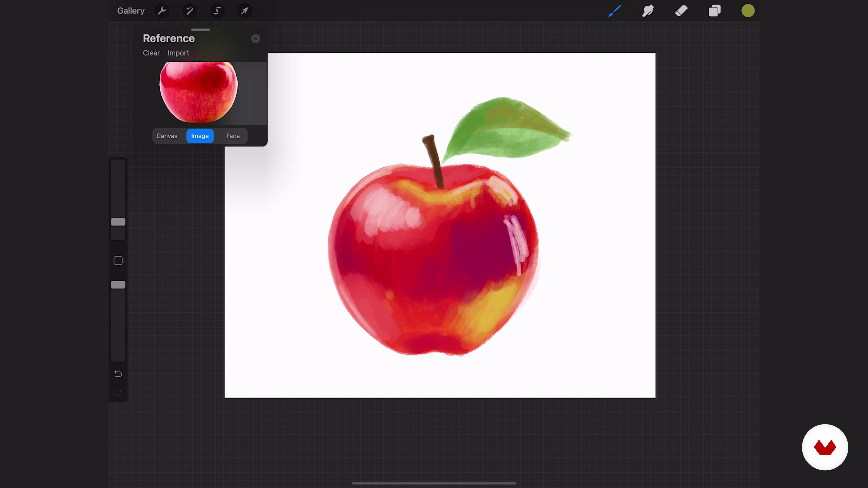
Task: Select the Image reference tab
Action: (200, 136)
